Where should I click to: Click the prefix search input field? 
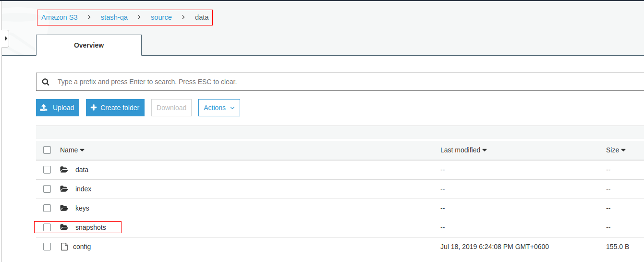pyautogui.click(x=336, y=82)
